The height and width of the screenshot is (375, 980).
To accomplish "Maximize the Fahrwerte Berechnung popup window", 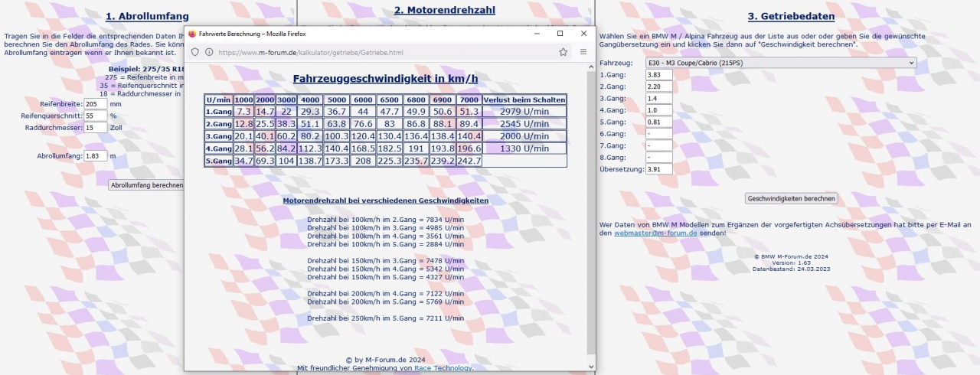I will click(560, 34).
